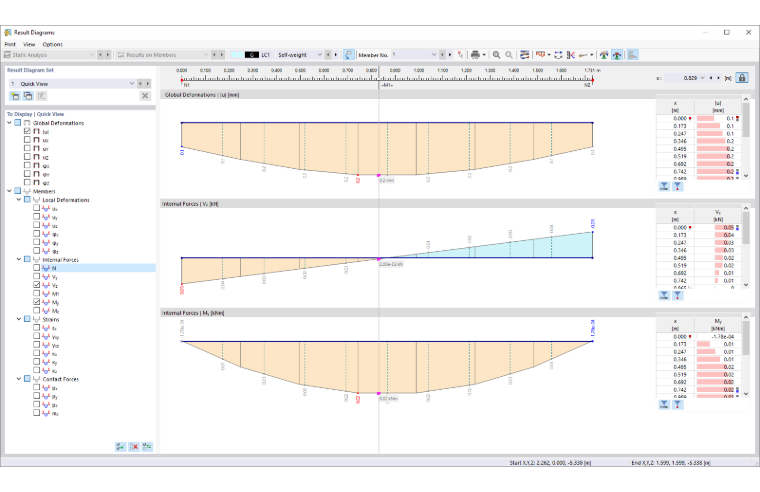The height and width of the screenshot is (492, 760).
Task: Click max filter icon under My table
Action: tap(664, 404)
